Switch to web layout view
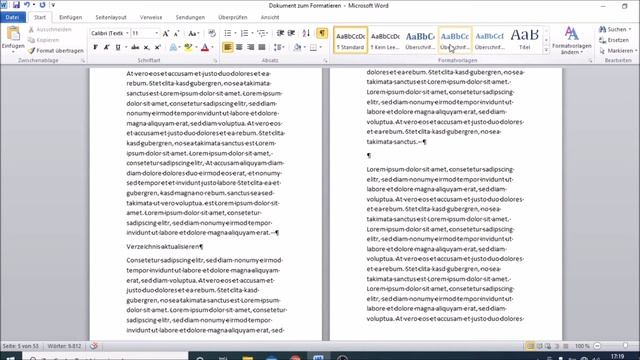Screen dimensions: 640x360 point(548,346)
